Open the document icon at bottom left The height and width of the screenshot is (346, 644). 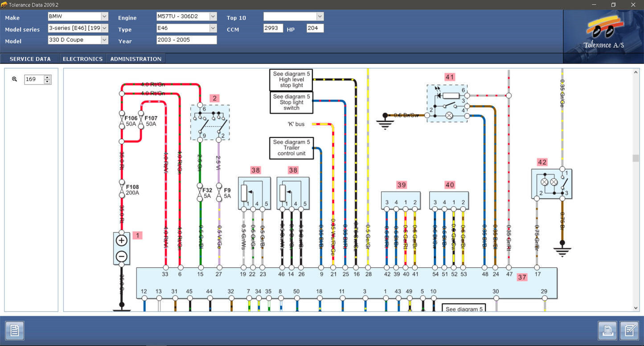coord(14,331)
